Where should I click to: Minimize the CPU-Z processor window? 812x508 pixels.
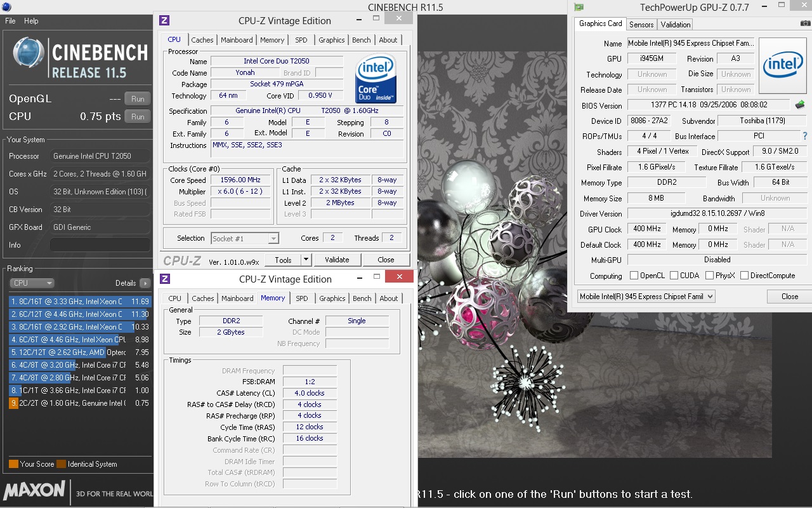point(358,19)
